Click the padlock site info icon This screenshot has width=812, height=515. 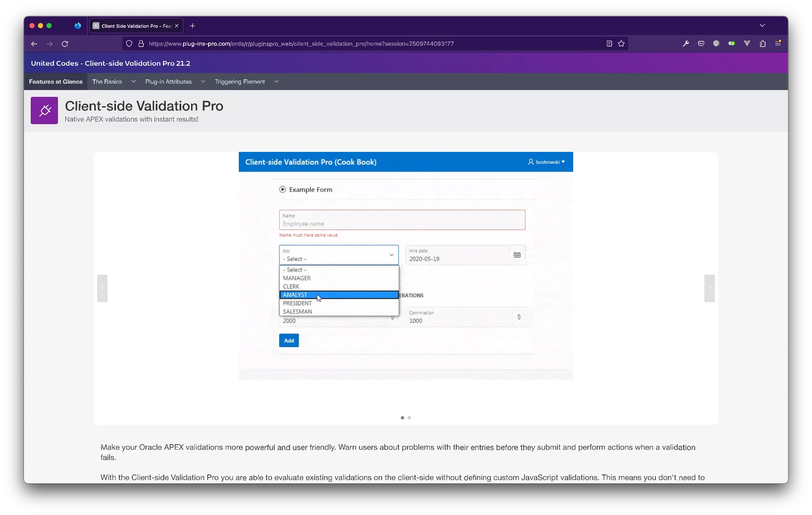point(141,44)
